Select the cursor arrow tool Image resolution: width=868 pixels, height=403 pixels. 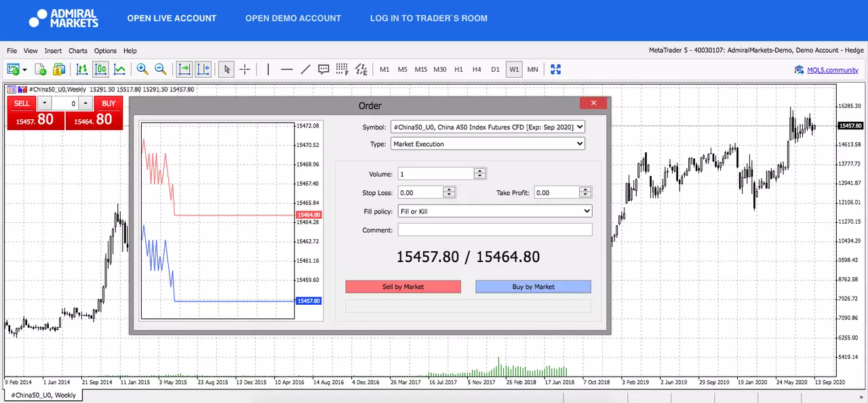tap(226, 69)
